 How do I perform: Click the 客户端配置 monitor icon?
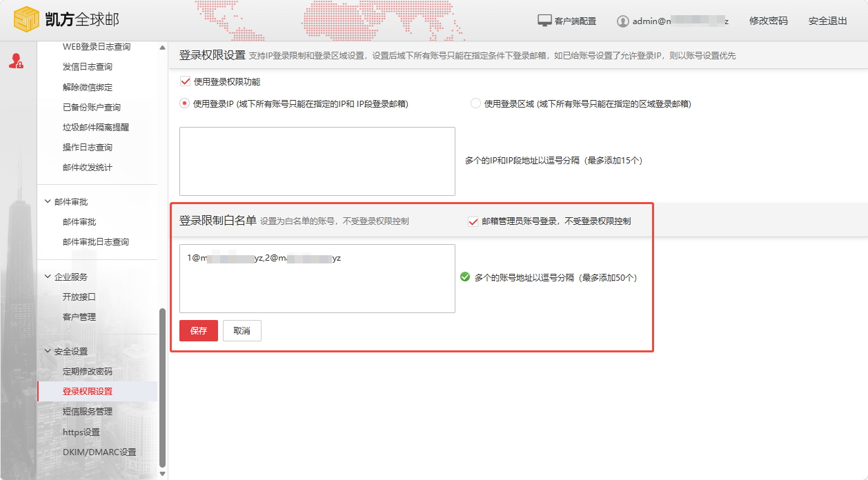(x=544, y=21)
